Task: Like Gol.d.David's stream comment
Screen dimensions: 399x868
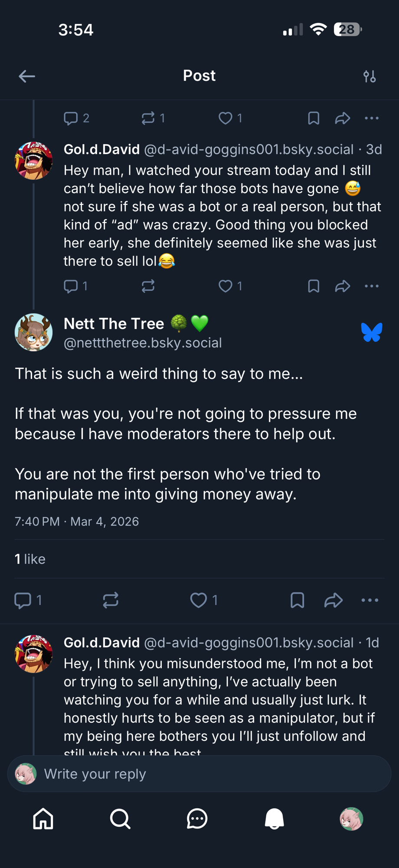Action: click(x=226, y=286)
